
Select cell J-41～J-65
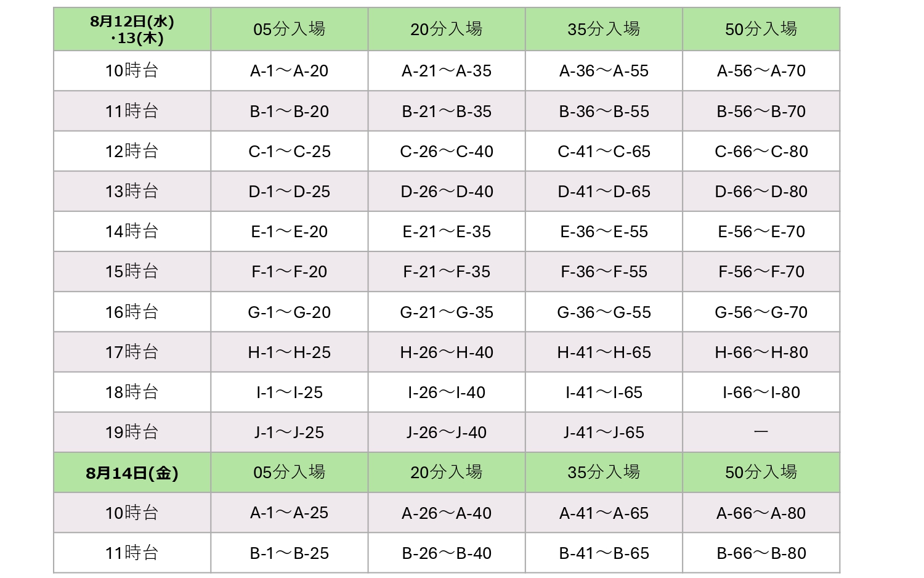tap(604, 432)
